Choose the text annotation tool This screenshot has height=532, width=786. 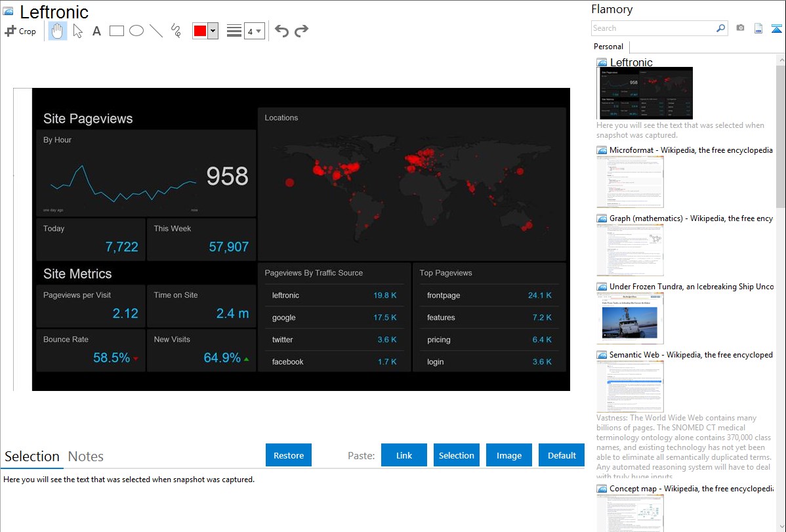[96, 31]
